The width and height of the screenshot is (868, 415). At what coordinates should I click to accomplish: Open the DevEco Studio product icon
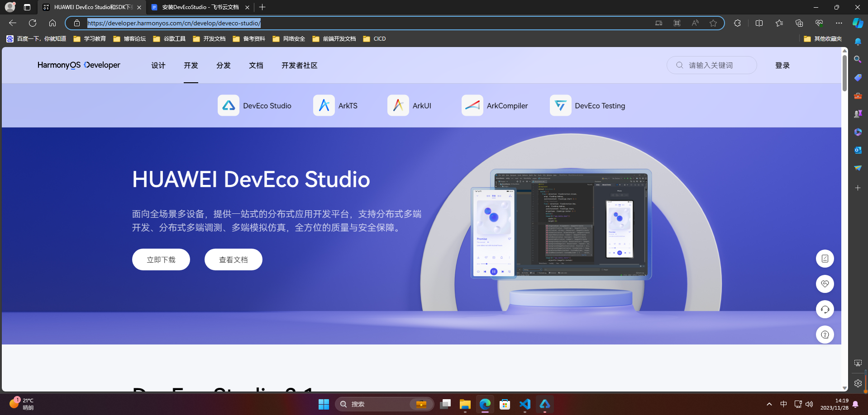pyautogui.click(x=229, y=105)
